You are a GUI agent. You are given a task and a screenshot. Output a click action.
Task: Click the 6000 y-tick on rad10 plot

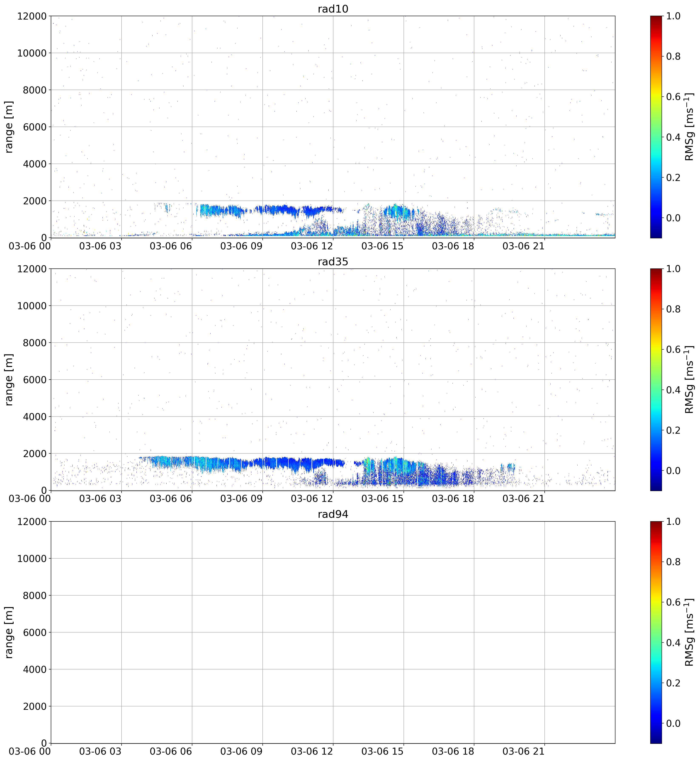pyautogui.click(x=34, y=127)
